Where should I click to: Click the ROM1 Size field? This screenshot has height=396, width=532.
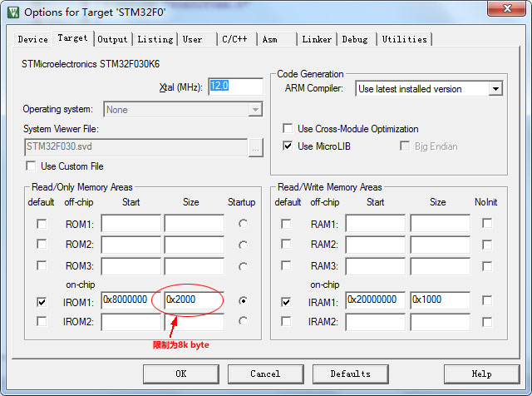tap(194, 224)
